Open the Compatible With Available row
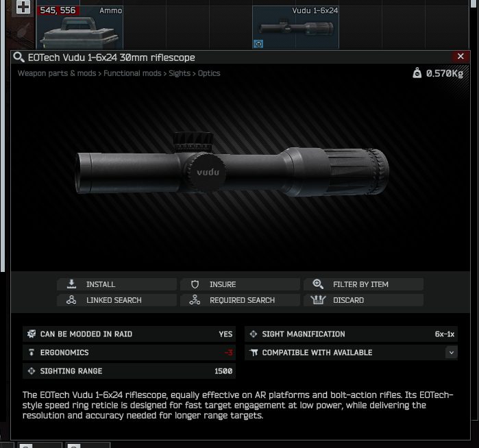The image size is (479, 448). click(351, 352)
